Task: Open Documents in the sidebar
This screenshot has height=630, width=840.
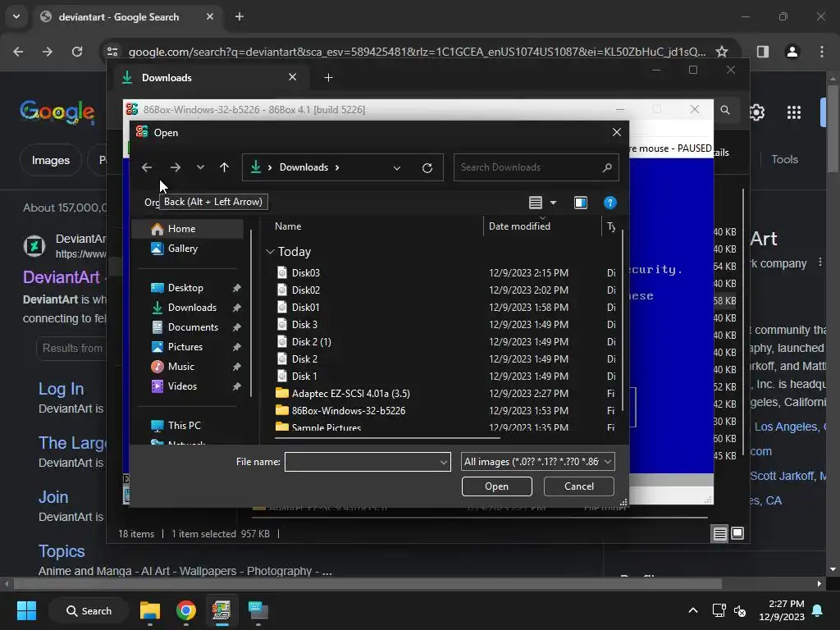Action: pyautogui.click(x=193, y=327)
